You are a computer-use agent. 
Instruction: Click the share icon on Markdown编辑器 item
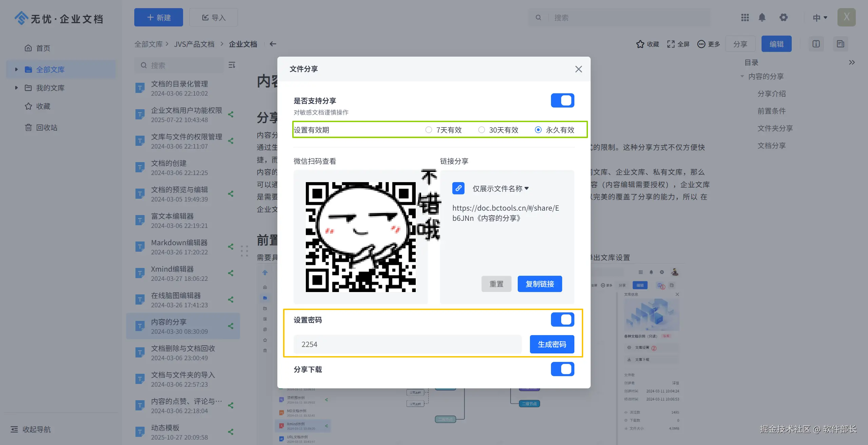coord(231,247)
